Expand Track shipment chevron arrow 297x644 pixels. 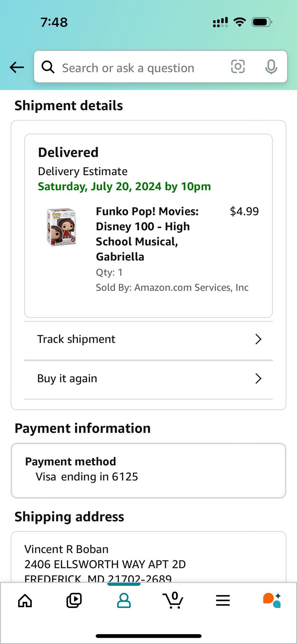click(258, 339)
